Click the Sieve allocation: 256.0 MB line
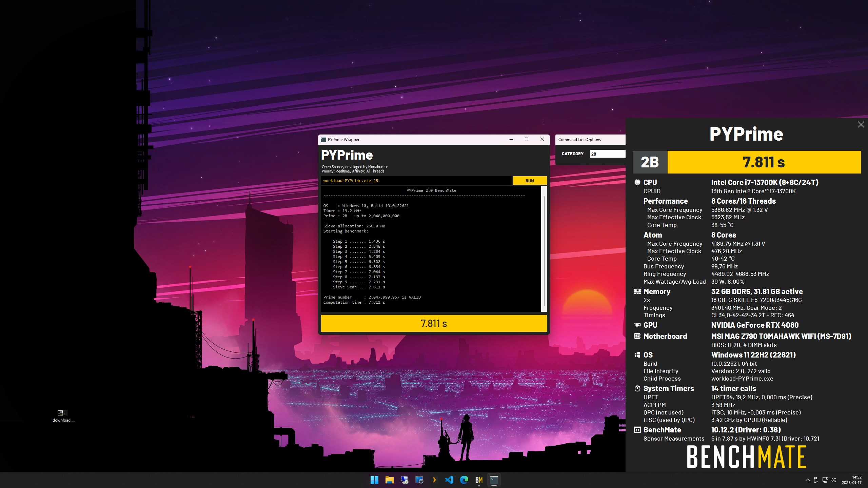The image size is (868, 488). pos(354,226)
